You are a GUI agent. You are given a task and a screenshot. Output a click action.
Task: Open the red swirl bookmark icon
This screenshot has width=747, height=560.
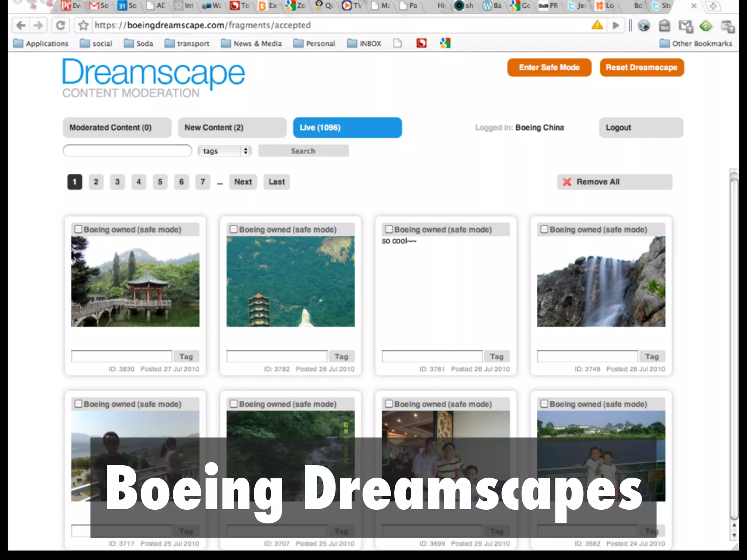coord(421,43)
